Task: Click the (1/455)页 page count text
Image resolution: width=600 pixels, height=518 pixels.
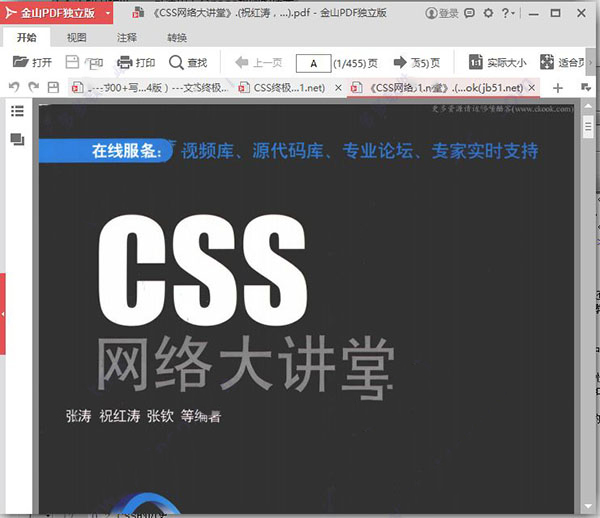Action: 355,63
